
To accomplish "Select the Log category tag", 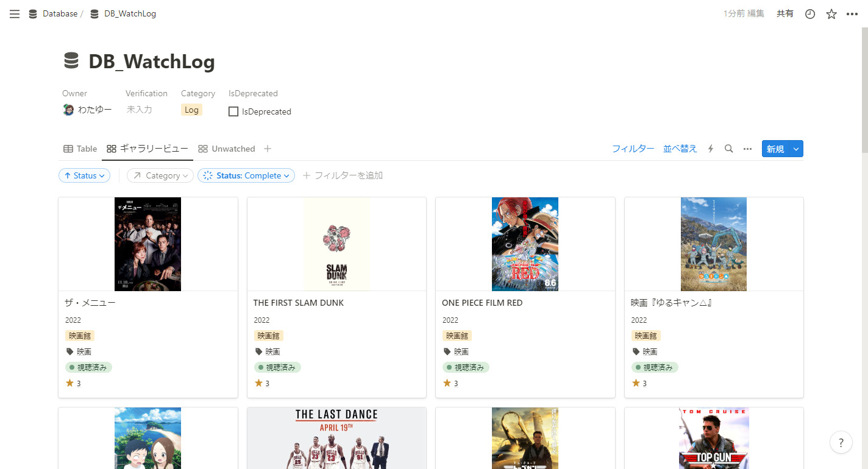I will coord(191,110).
